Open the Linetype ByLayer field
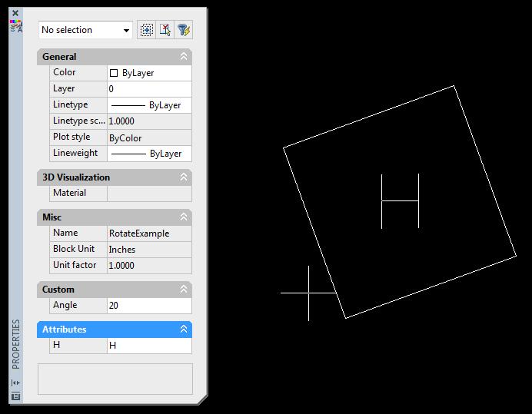 [149, 105]
